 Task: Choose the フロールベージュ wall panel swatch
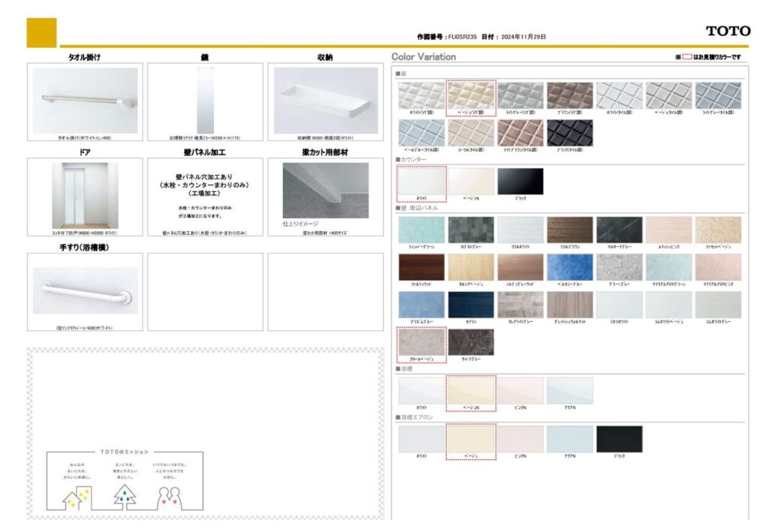tap(421, 341)
